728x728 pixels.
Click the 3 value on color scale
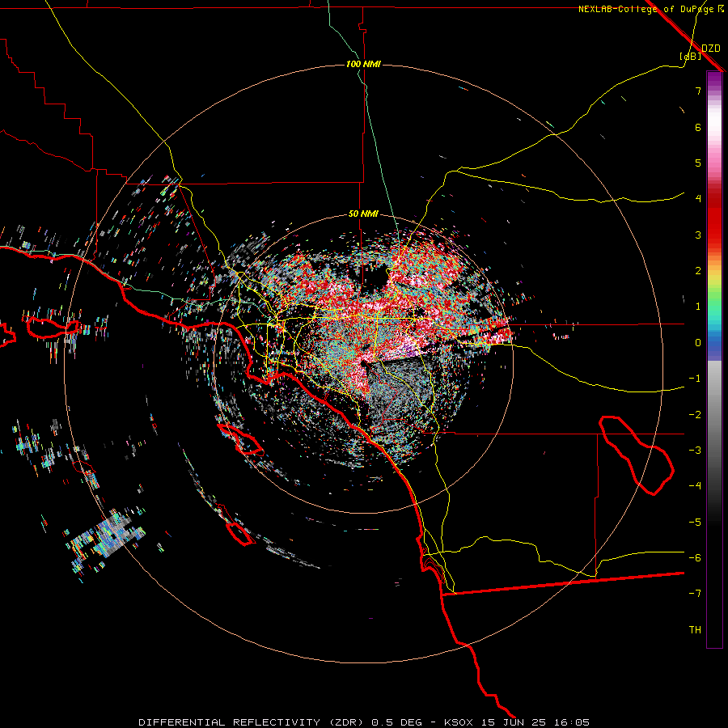(x=698, y=235)
